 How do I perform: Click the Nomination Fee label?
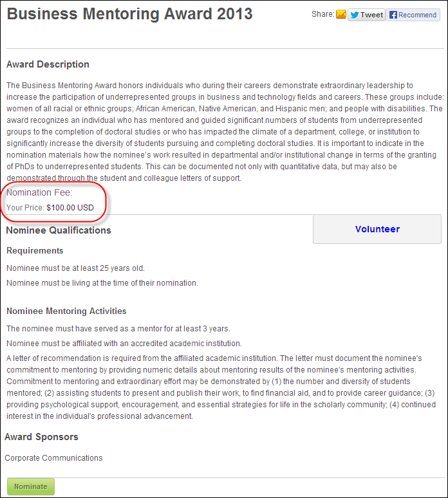tap(39, 192)
